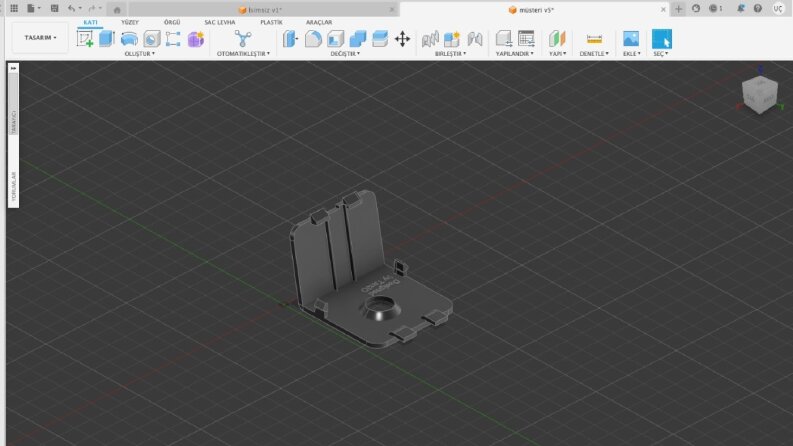Select the ARAÇLAR ribbon tab
Image resolution: width=793 pixels, height=446 pixels.
[x=319, y=22]
